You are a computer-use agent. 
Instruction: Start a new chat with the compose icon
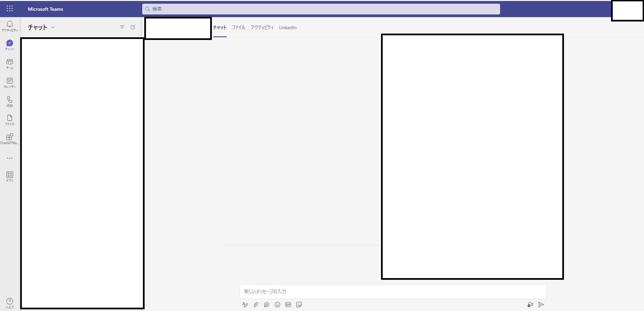click(133, 27)
